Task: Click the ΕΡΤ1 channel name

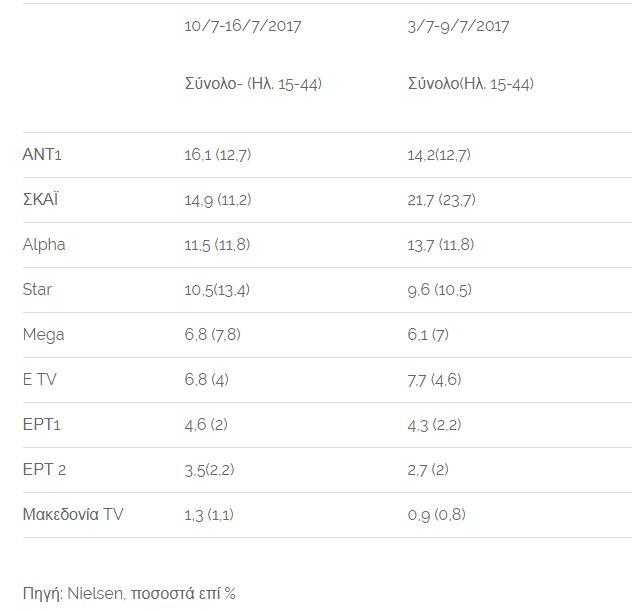Action: pos(42,425)
